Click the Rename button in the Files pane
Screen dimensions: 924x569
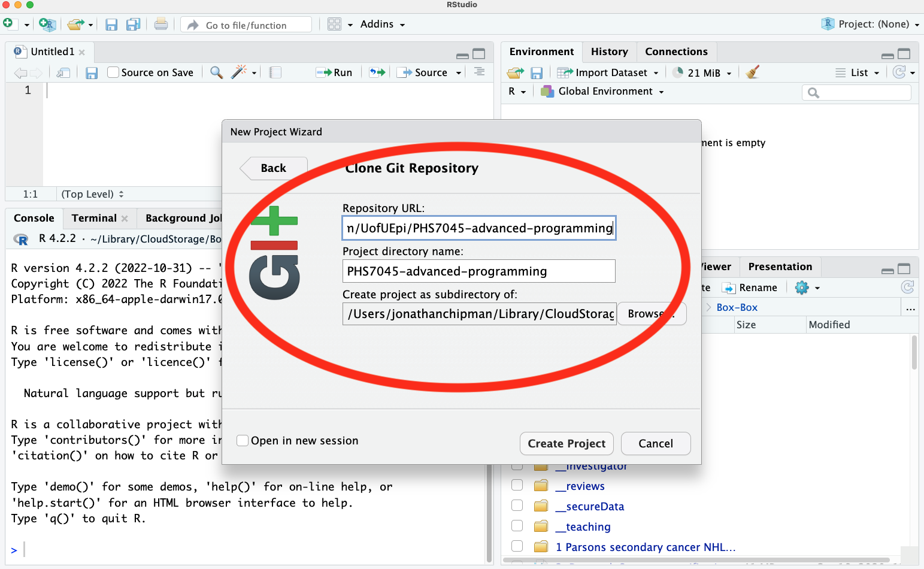tap(750, 288)
